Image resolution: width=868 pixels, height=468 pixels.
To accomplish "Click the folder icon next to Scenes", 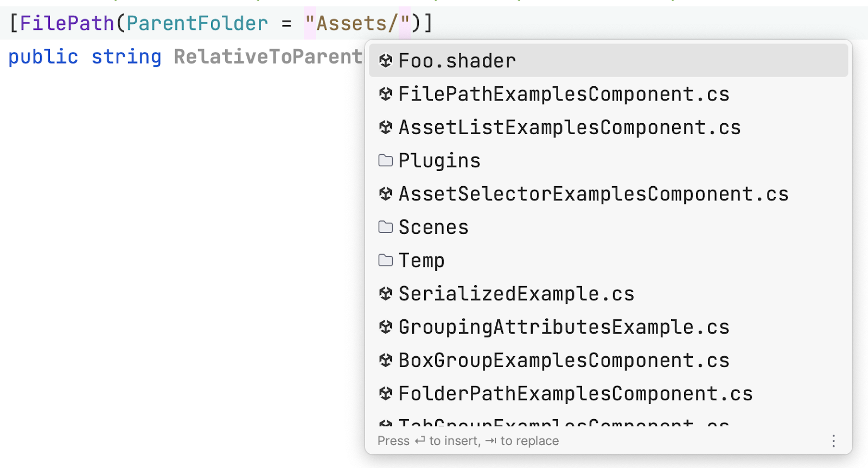I will (x=386, y=227).
